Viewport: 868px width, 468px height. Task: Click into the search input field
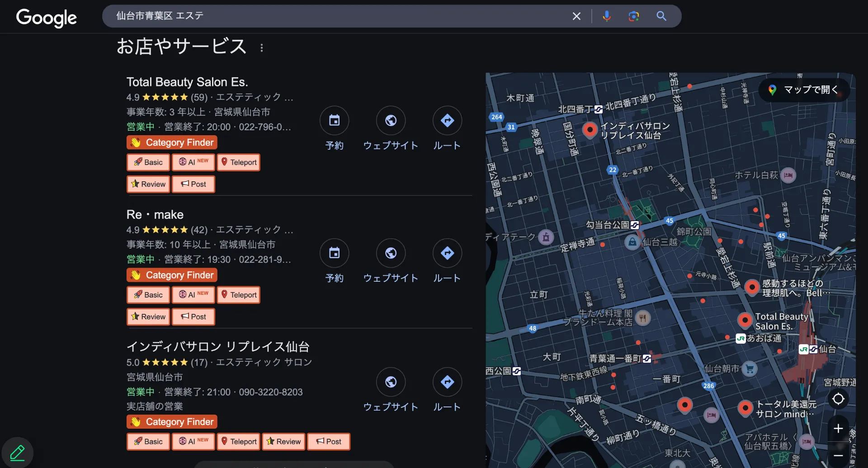pos(335,16)
